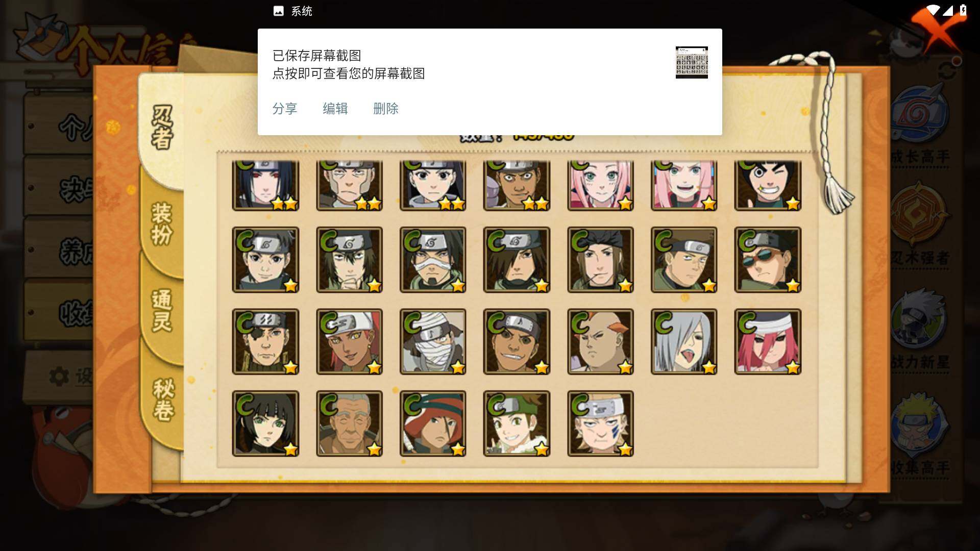Select the face-bandaged ninja in second row
Image resolution: width=980 pixels, height=551 pixels.
coord(433,260)
